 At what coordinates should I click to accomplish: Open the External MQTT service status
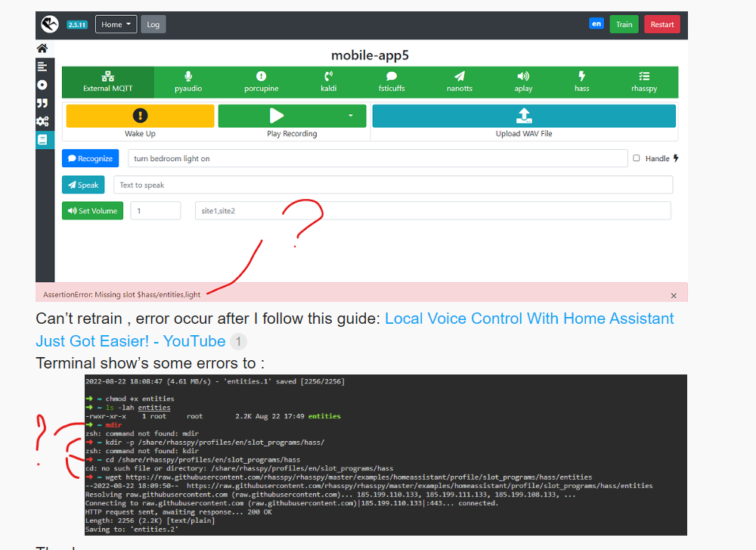pyautogui.click(x=107, y=82)
